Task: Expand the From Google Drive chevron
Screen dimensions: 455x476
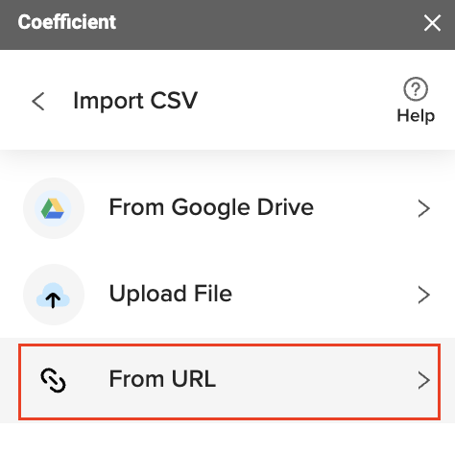Action: (424, 208)
